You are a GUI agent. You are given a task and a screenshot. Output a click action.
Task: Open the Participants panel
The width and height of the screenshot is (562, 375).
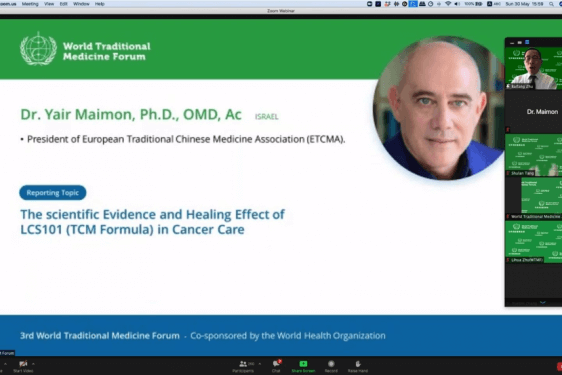[243, 366]
